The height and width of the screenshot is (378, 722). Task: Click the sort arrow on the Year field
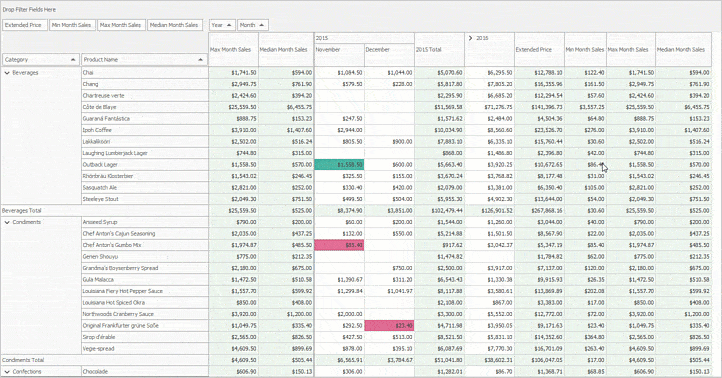point(229,25)
